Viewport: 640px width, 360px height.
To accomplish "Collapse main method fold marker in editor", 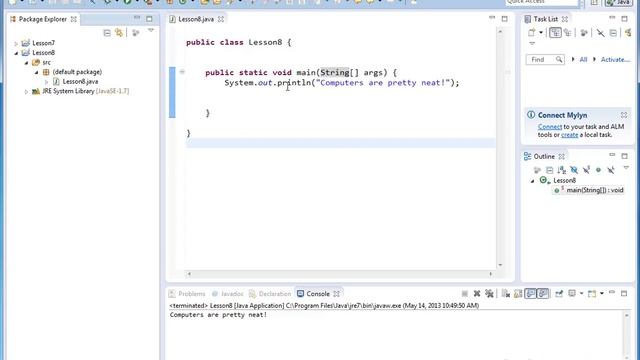I will click(x=182, y=72).
